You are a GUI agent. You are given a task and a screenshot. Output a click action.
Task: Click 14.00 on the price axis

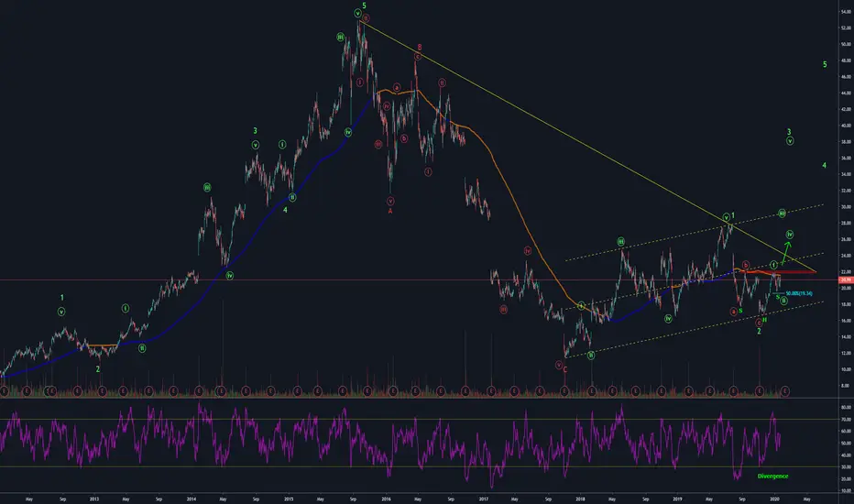coord(846,336)
